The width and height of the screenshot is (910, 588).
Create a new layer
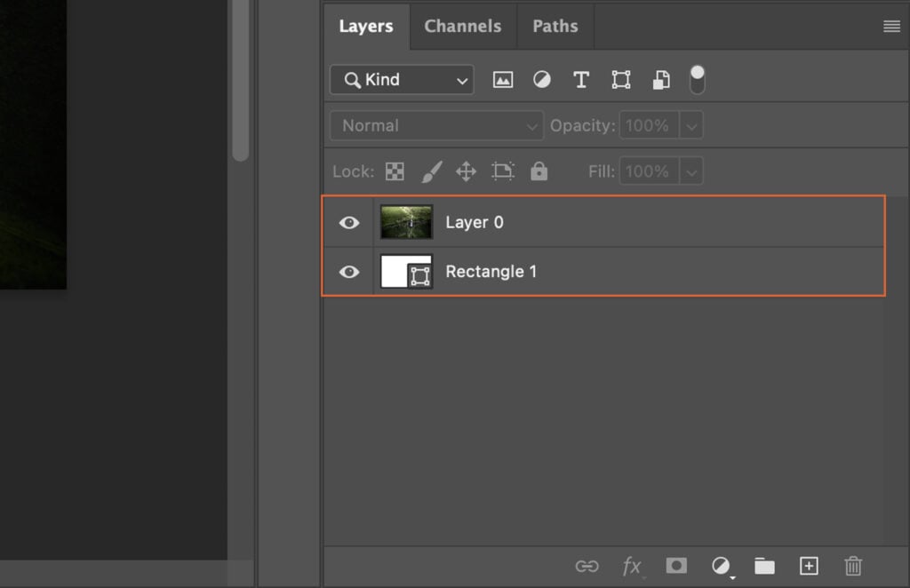pos(809,566)
